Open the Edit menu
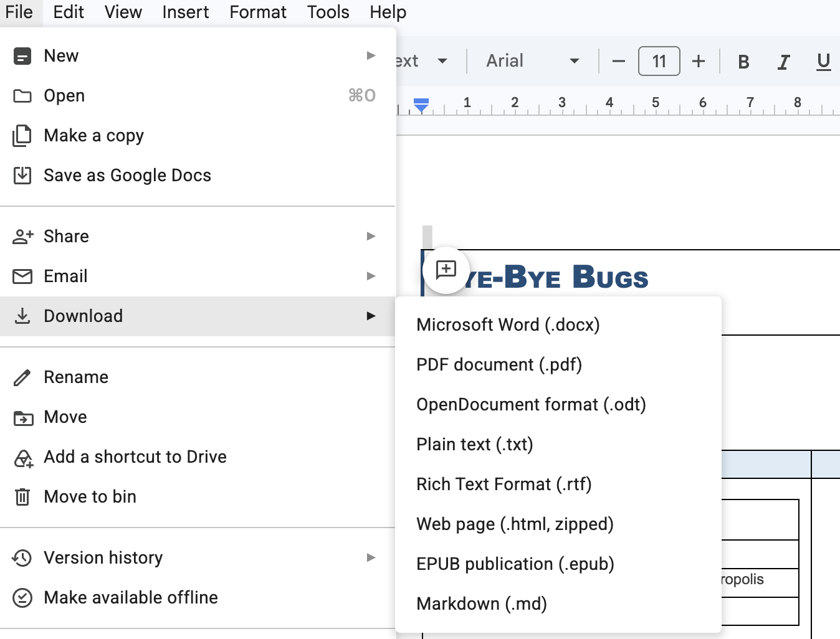 click(x=69, y=12)
